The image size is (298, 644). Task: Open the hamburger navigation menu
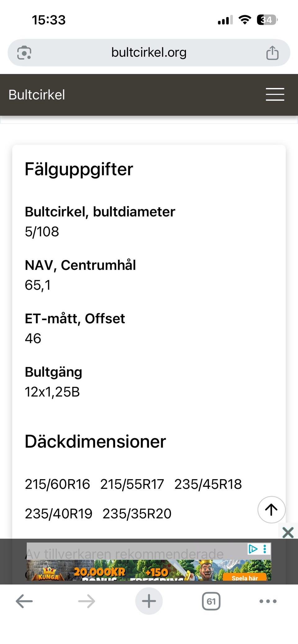(x=275, y=95)
